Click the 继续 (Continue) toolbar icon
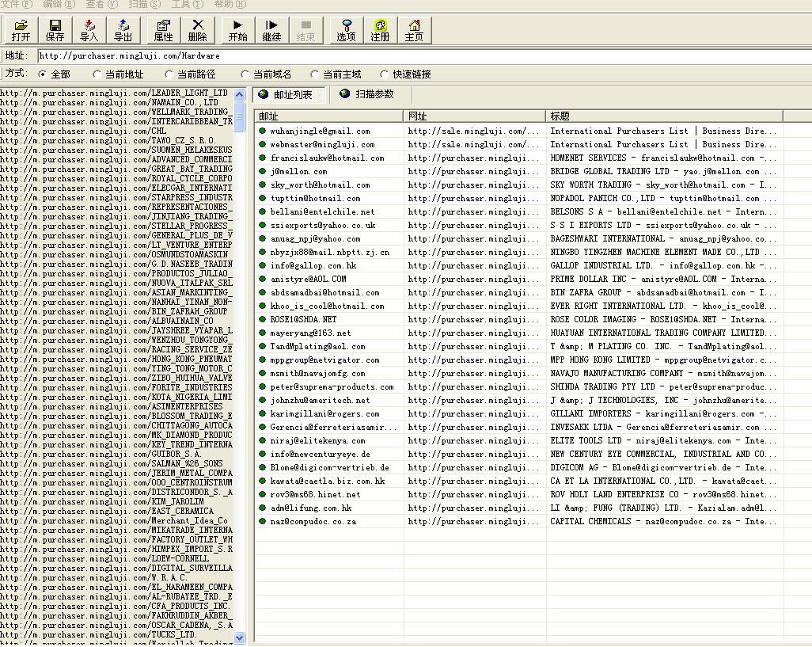 click(x=272, y=30)
